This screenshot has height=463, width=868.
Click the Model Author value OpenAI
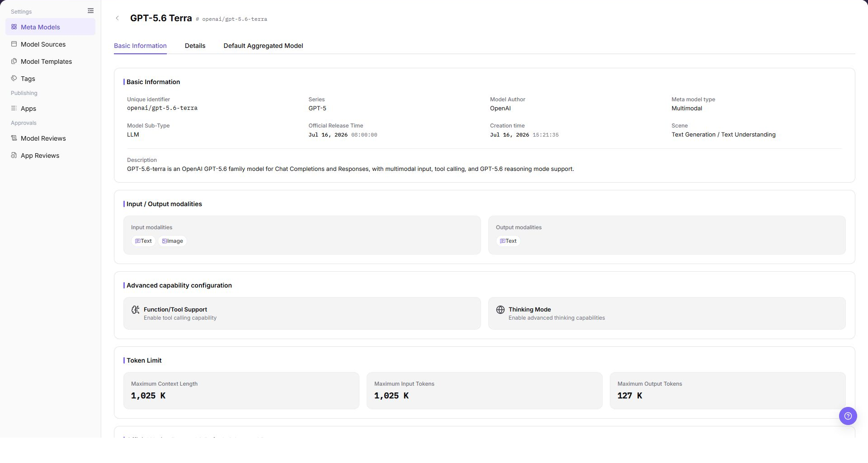point(500,108)
